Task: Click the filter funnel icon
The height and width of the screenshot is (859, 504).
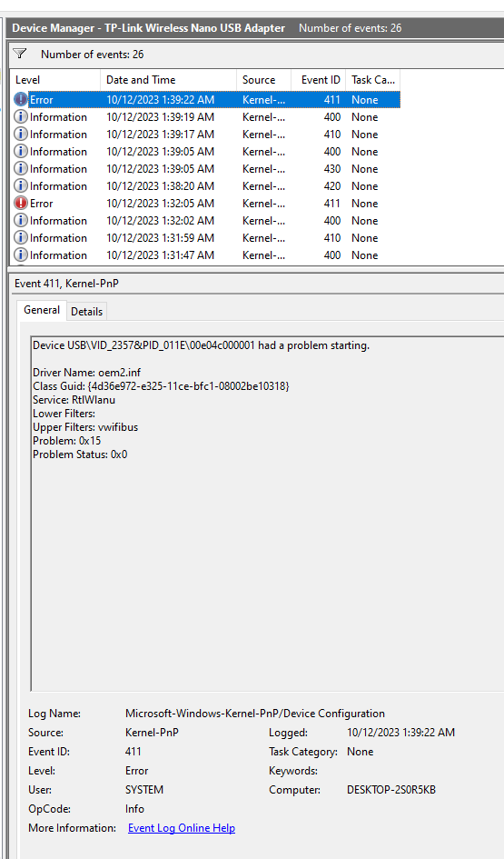Action: click(20, 54)
